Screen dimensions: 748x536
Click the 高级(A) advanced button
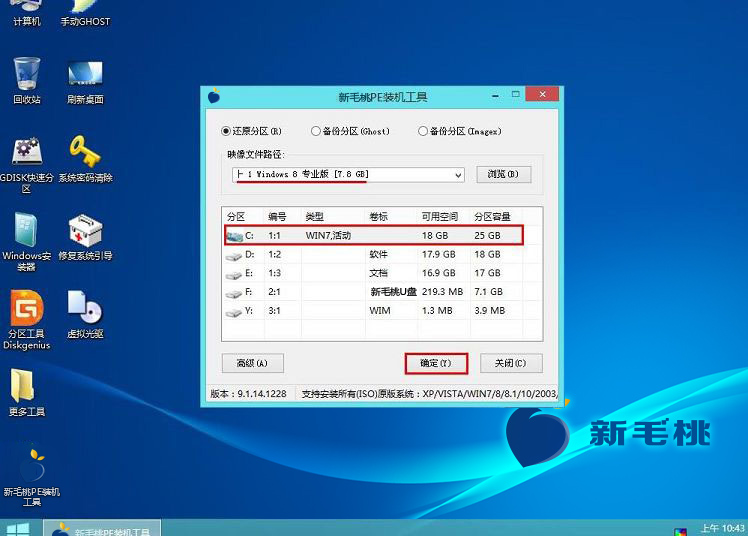[252, 363]
